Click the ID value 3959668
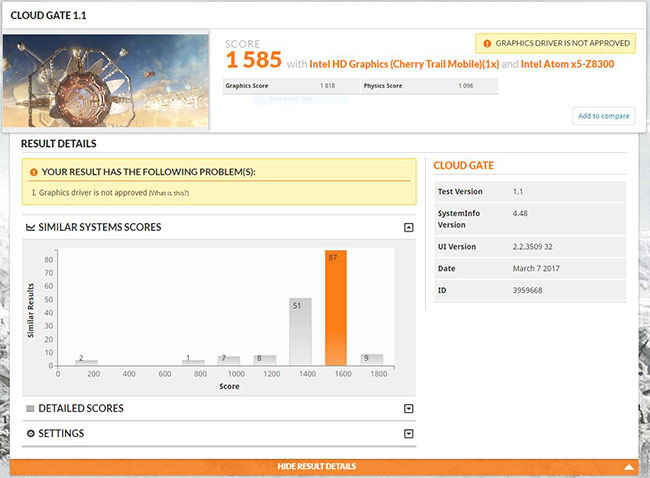The width and height of the screenshot is (650, 478). tap(527, 290)
